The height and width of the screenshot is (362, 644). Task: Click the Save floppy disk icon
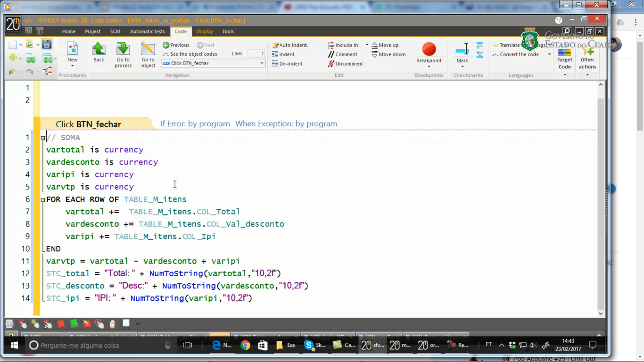pyautogui.click(x=47, y=44)
